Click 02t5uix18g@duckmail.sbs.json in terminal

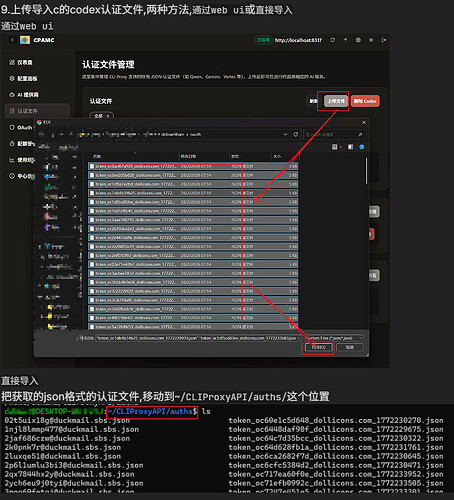(67, 421)
